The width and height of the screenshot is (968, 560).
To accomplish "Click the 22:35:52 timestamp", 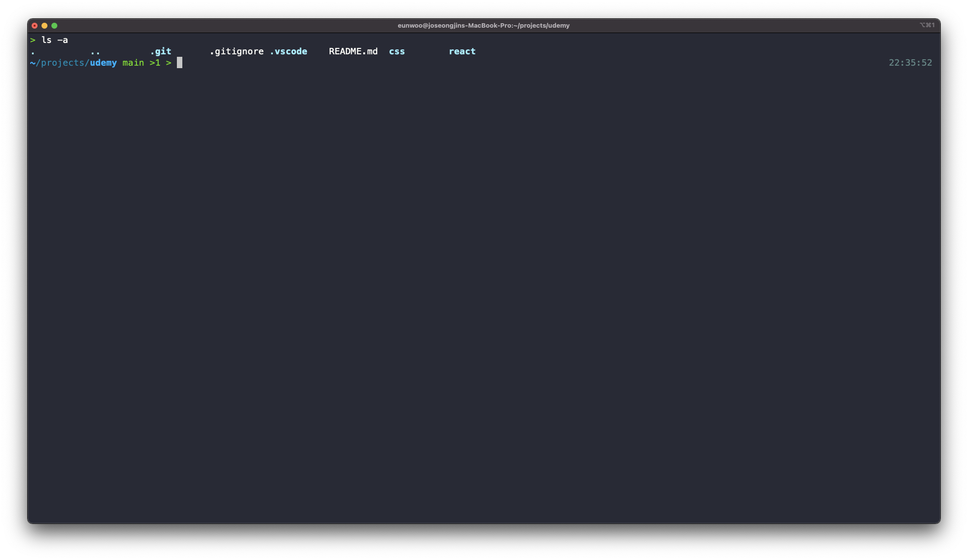I will pyautogui.click(x=910, y=63).
